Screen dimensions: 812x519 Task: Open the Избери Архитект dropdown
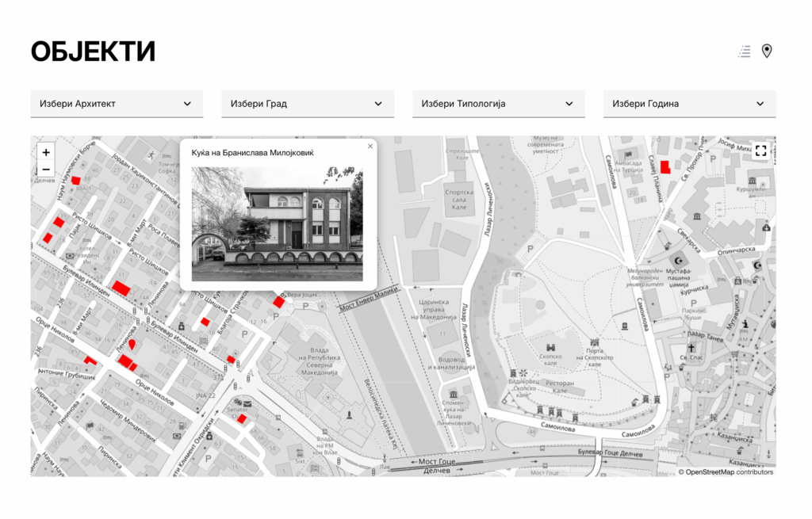click(x=117, y=104)
